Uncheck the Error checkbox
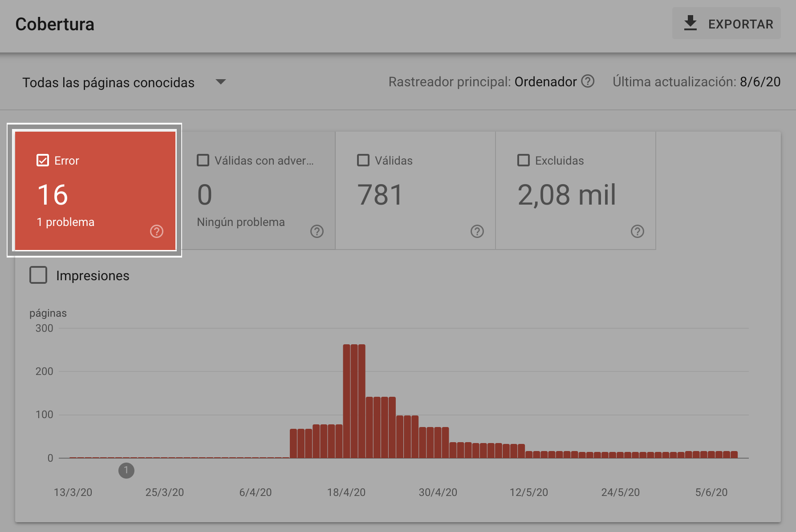The image size is (796, 532). pyautogui.click(x=43, y=160)
